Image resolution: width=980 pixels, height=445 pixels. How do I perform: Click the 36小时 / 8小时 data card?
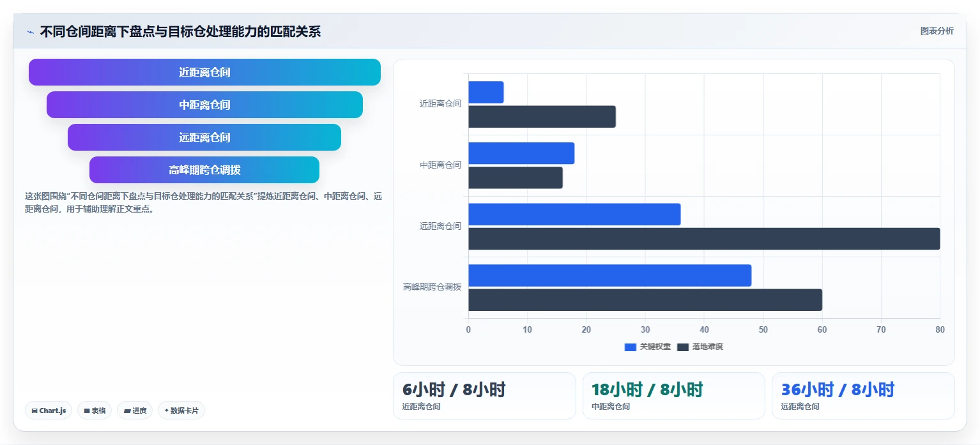863,396
